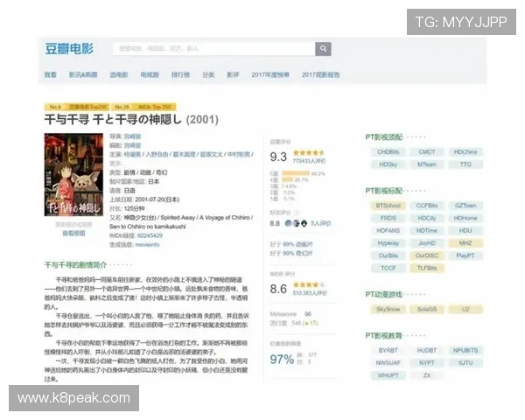Open the TLFBits site tag
Screen dimensions: 525x420
click(x=427, y=268)
